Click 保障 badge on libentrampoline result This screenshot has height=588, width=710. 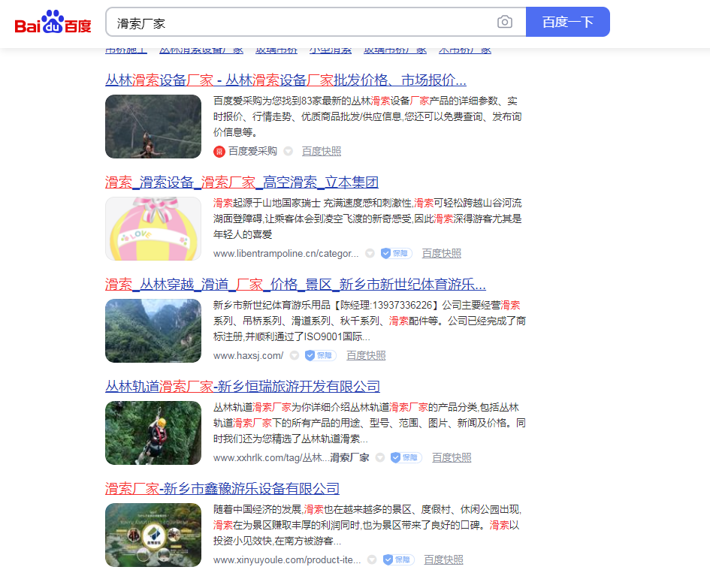tap(396, 254)
